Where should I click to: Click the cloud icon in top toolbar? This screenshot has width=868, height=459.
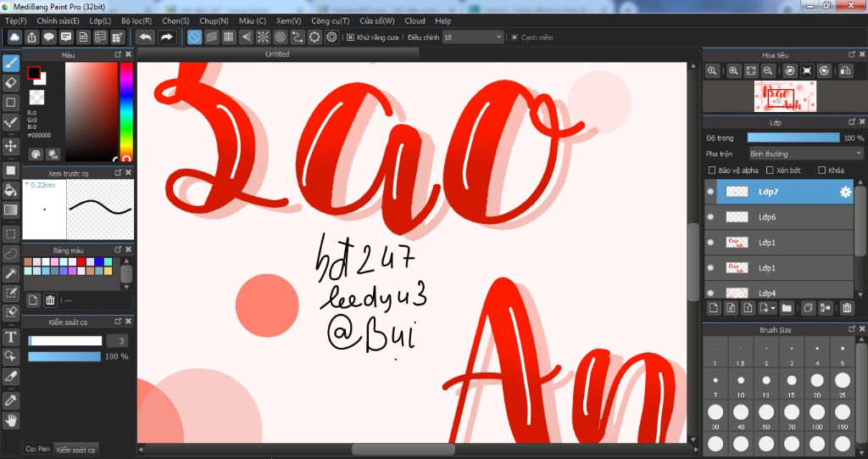tap(15, 37)
